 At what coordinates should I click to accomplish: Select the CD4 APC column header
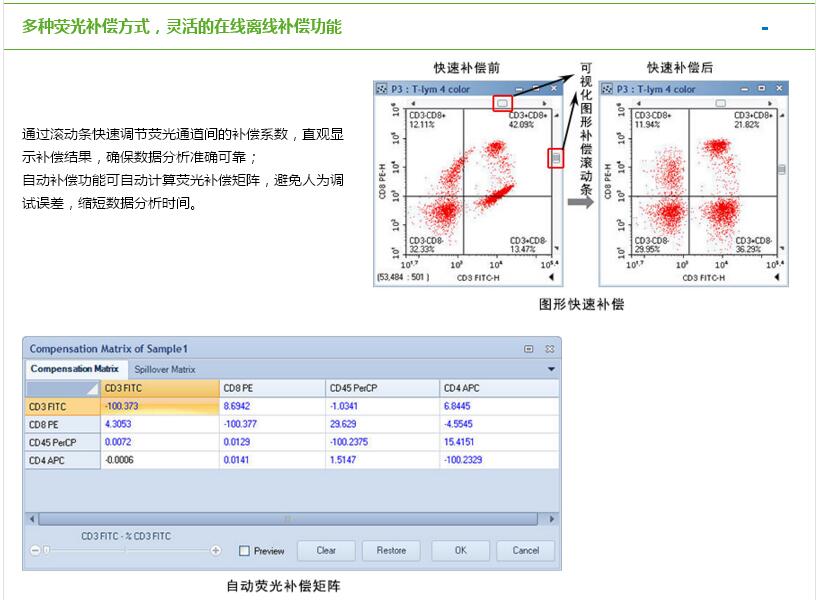(499, 389)
